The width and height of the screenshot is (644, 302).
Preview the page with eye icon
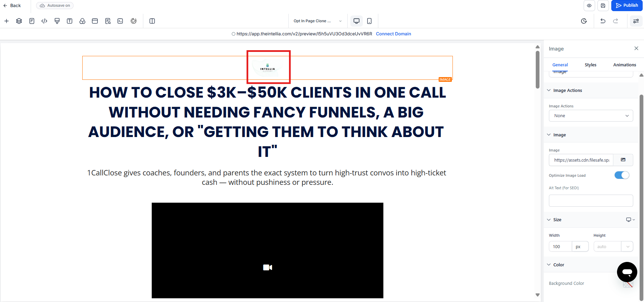coord(589,5)
